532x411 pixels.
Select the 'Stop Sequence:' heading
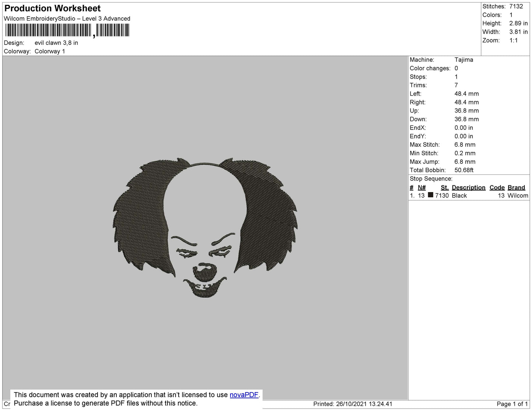pos(431,178)
